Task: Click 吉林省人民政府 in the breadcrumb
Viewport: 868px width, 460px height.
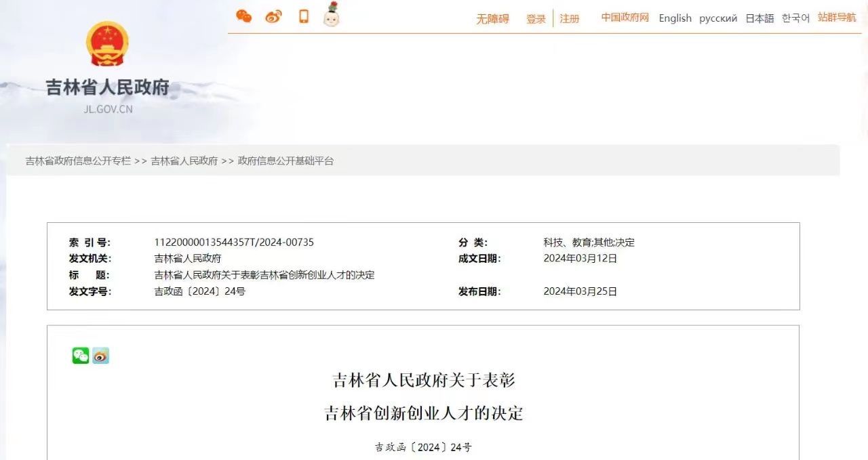Action: [184, 161]
